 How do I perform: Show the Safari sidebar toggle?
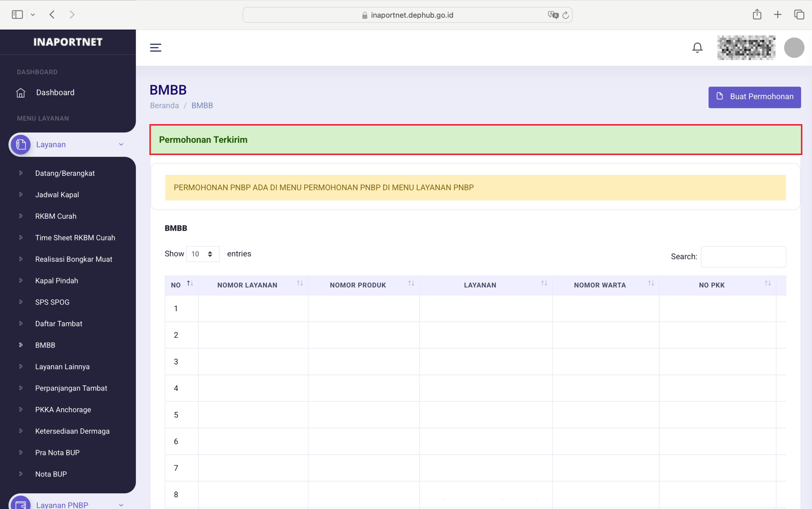(x=17, y=14)
